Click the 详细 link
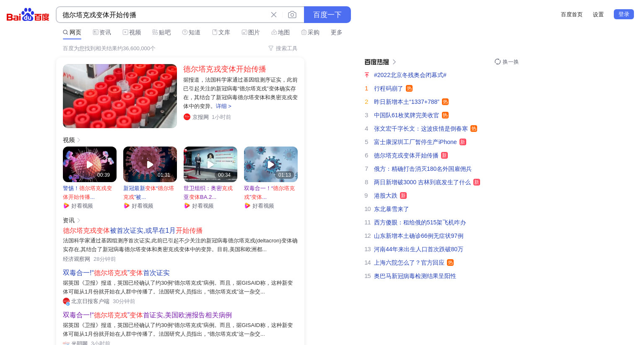This screenshot has width=644, height=345. coord(223,106)
